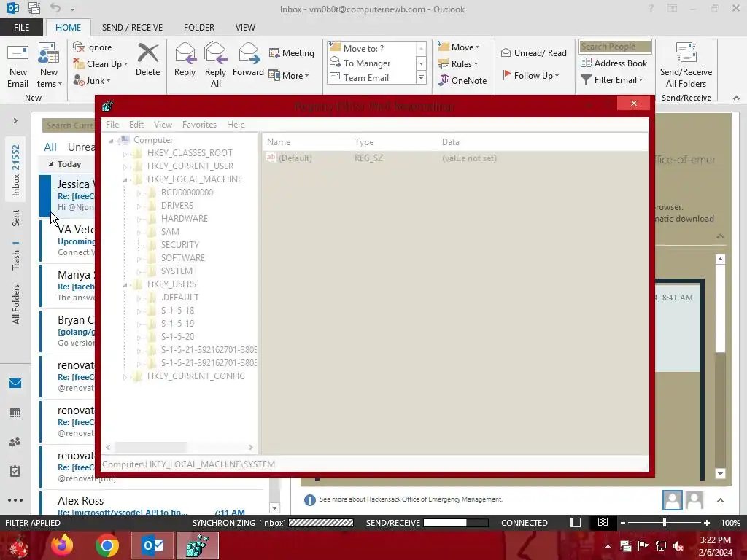
Task: Select the HARDWARE registry key
Action: tap(185, 218)
